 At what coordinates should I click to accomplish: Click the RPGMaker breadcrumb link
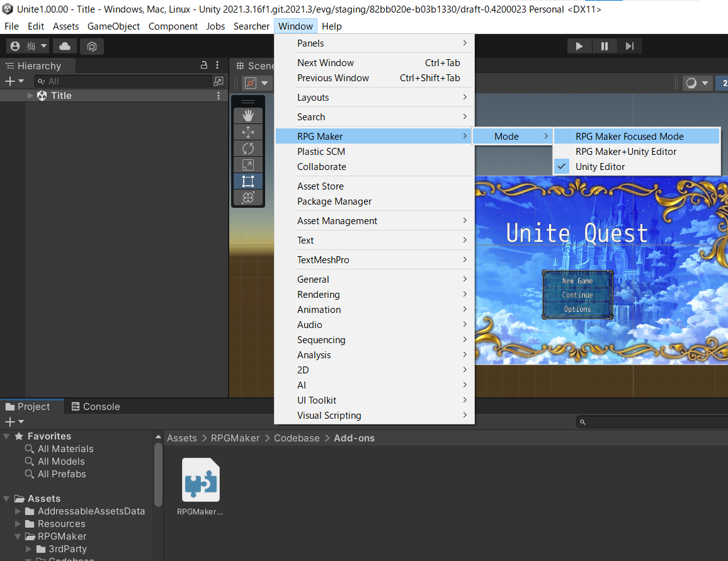tap(236, 438)
